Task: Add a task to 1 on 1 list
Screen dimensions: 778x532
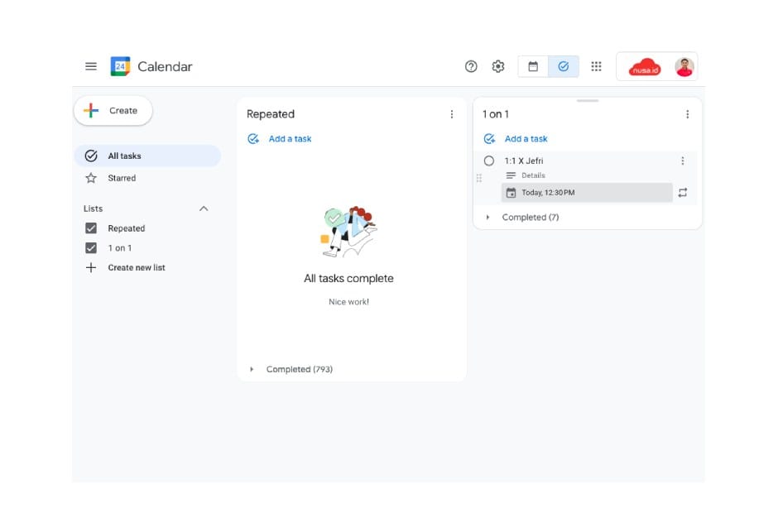Action: 516,139
